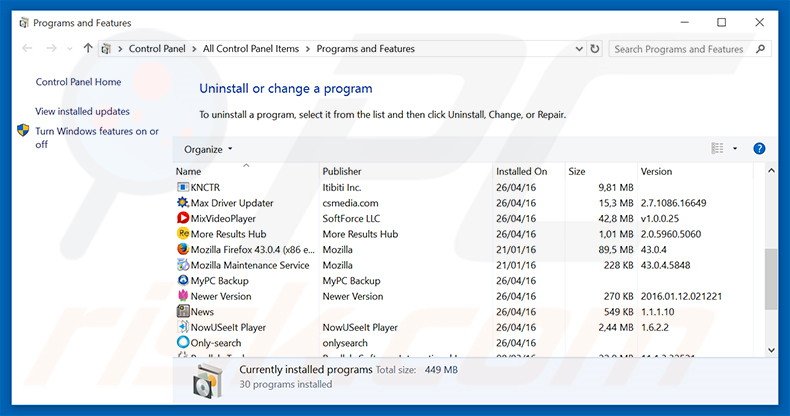
Task: Select the Only-search program name
Action: (x=216, y=343)
